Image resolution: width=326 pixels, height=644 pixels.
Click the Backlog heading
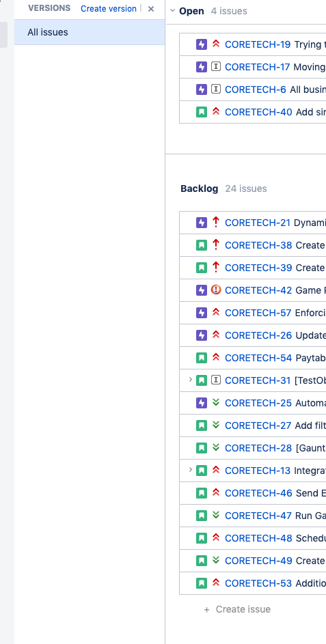200,188
